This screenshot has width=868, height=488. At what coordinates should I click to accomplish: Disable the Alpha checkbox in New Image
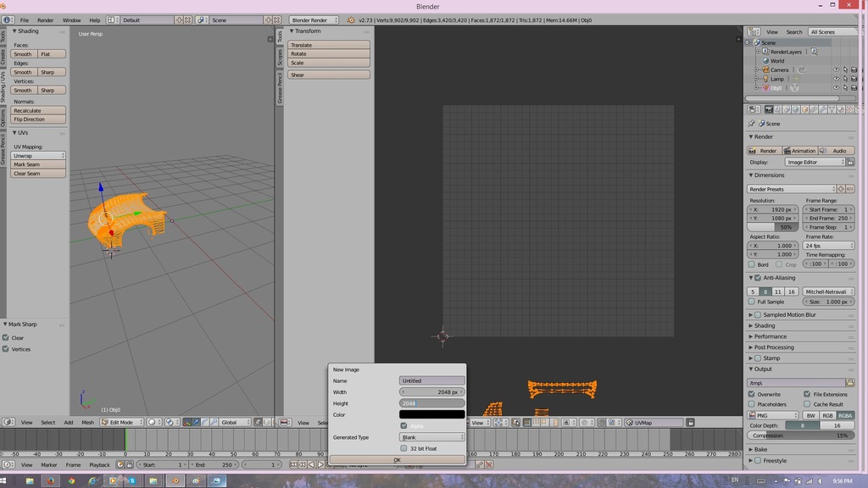tap(403, 425)
